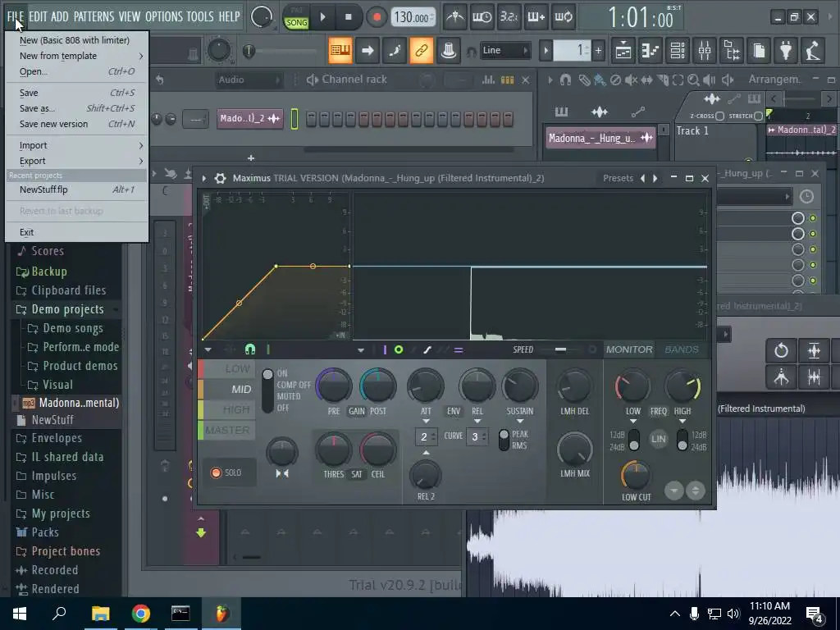Select the slice tool in Playlist
Viewport: 840px width, 630px height.
pyautogui.click(x=663, y=80)
